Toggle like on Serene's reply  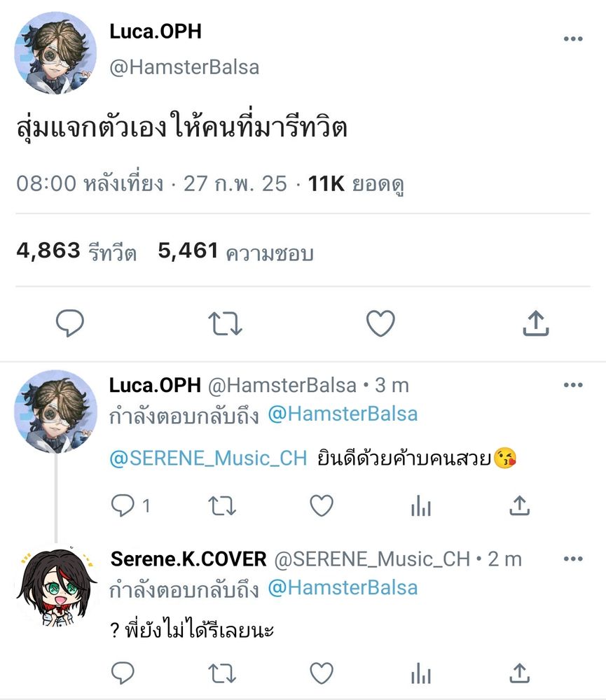[x=321, y=673]
